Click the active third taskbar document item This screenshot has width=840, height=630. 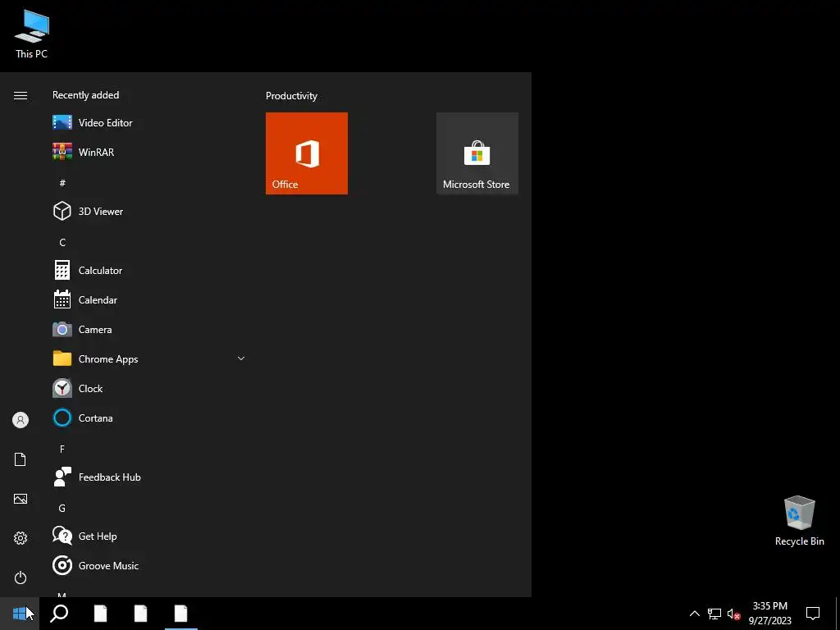180,614
